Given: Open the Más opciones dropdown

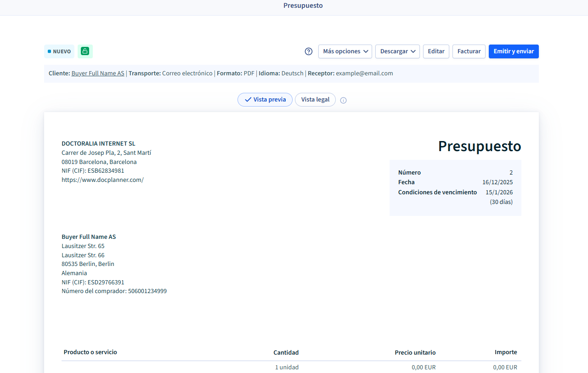Looking at the screenshot, I should tap(345, 51).
